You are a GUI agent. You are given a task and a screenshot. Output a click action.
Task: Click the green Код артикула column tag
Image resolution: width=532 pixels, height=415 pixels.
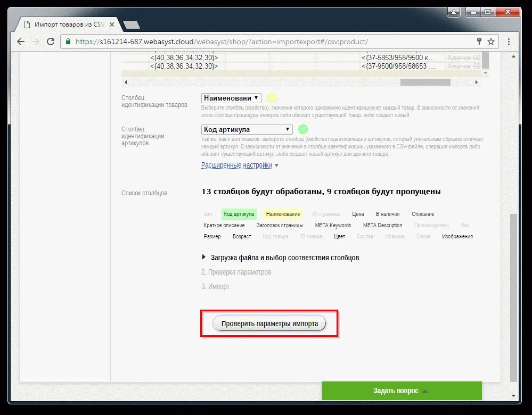tap(239, 214)
